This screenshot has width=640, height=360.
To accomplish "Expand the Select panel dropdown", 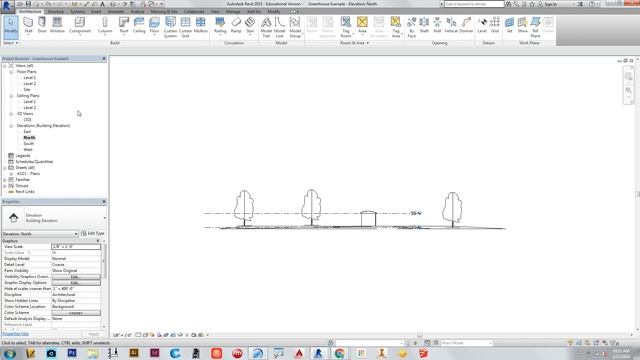I will [10, 43].
